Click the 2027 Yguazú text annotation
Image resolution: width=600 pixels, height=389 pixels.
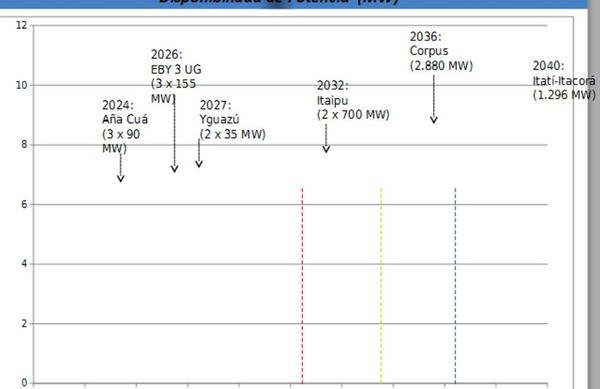click(x=233, y=119)
